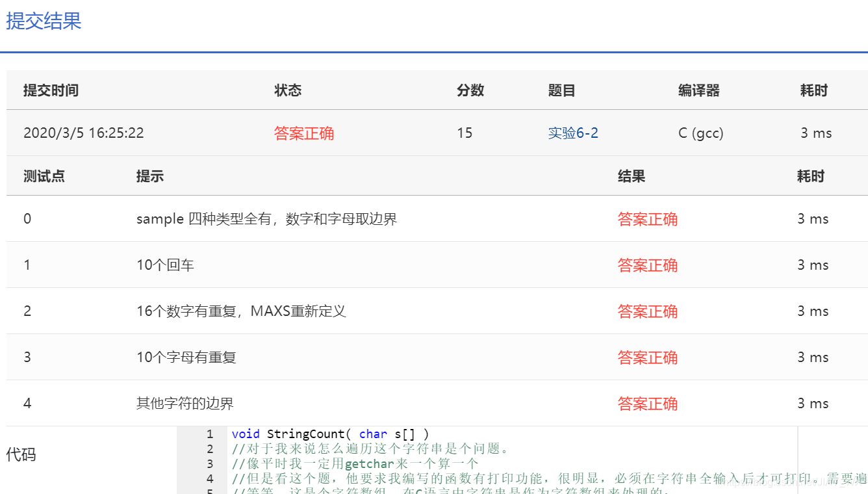Screen dimensions: 868x494
Task: Click line number 1 in code block
Action: [209, 434]
